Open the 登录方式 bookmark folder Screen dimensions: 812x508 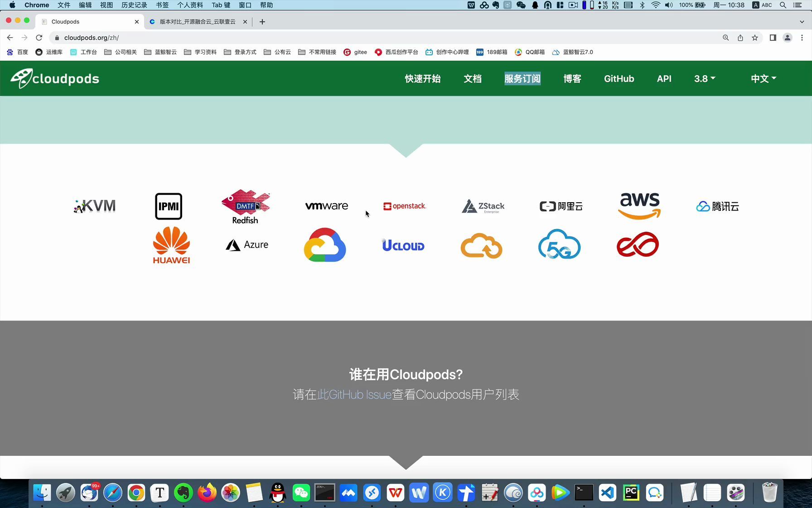[x=240, y=52]
